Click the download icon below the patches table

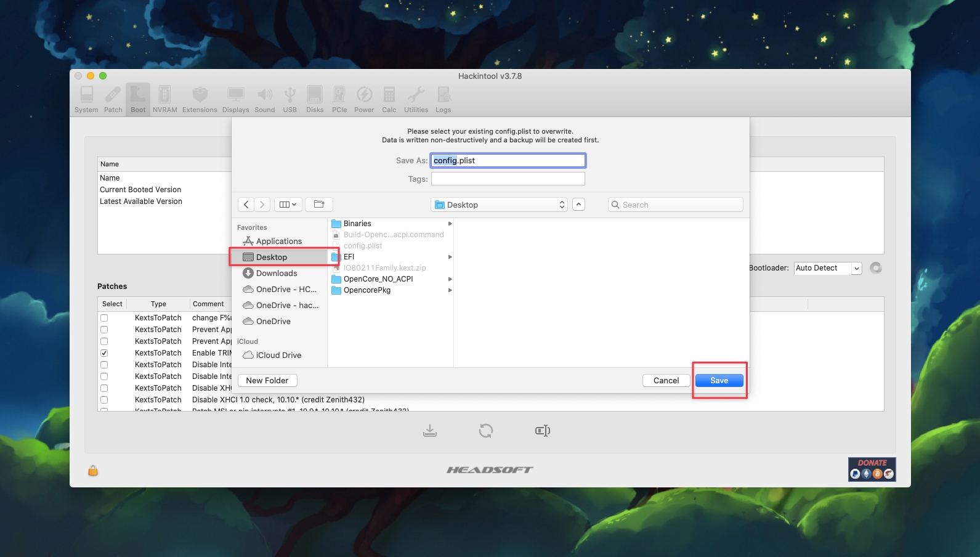pos(430,431)
